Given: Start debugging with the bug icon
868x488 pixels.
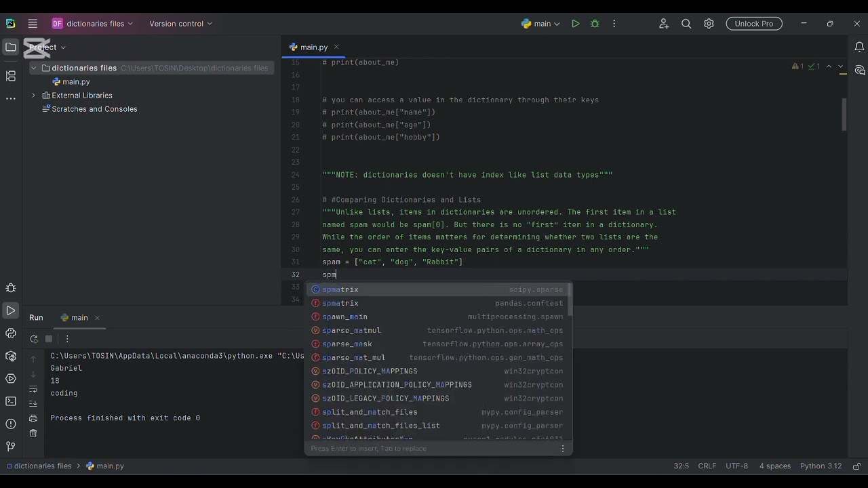Looking at the screenshot, I should 595,24.
